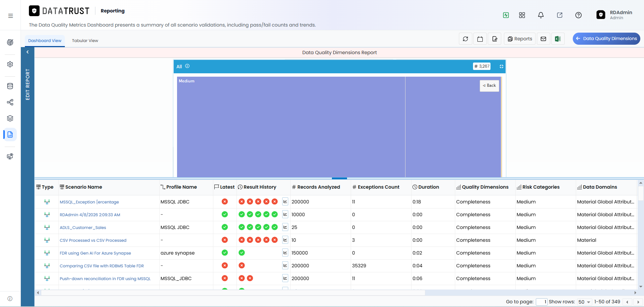Select the Dashboard View tab
Viewport: 644px width, 307px height.
tap(45, 41)
